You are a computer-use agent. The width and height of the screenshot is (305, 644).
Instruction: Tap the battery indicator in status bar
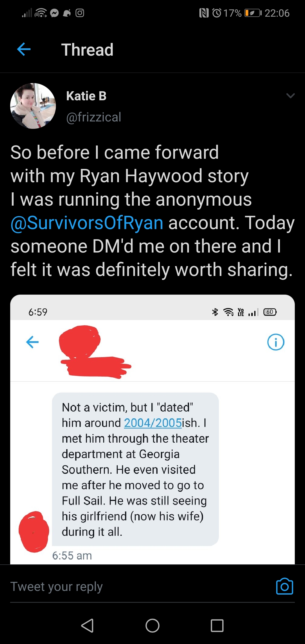[253, 13]
